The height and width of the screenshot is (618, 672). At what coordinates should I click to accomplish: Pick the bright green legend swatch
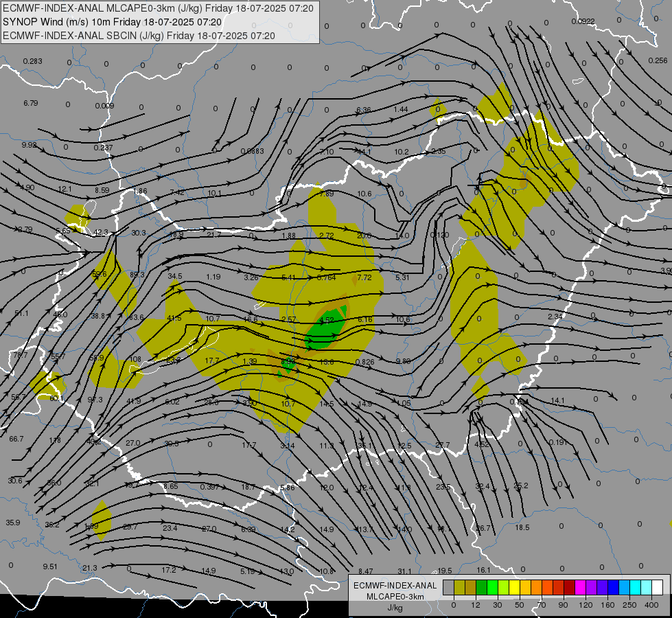(492, 587)
